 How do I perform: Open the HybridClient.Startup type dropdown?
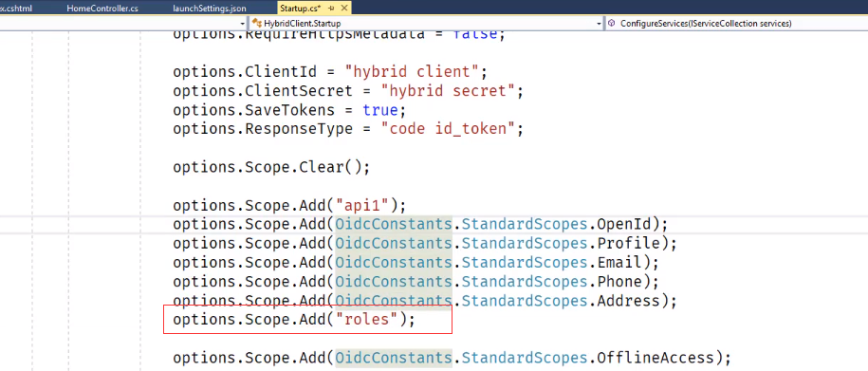pos(426,24)
